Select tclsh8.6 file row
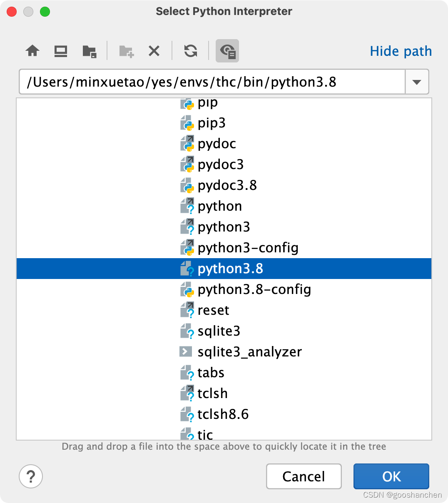Viewport: 448px width, 503px height. point(224,414)
